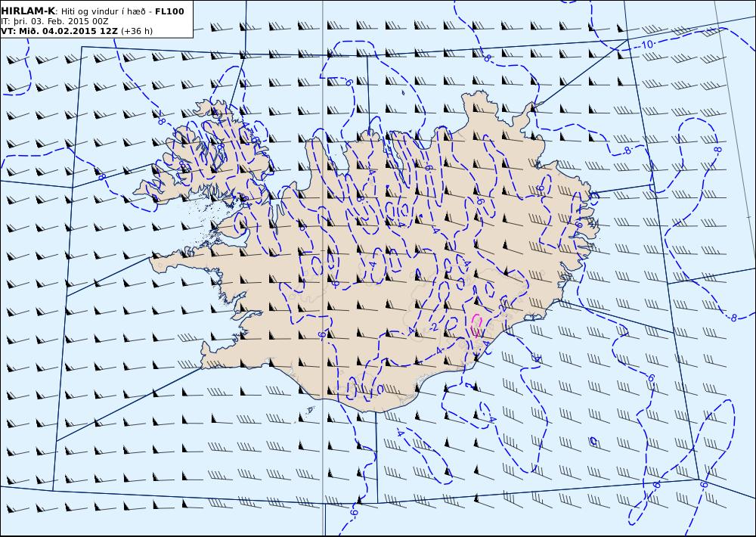Image resolution: width=756 pixels, height=537 pixels.
Task: Click the 'VT: Mið. 04.02.2015 12Z' valid time
Action: (x=60, y=31)
